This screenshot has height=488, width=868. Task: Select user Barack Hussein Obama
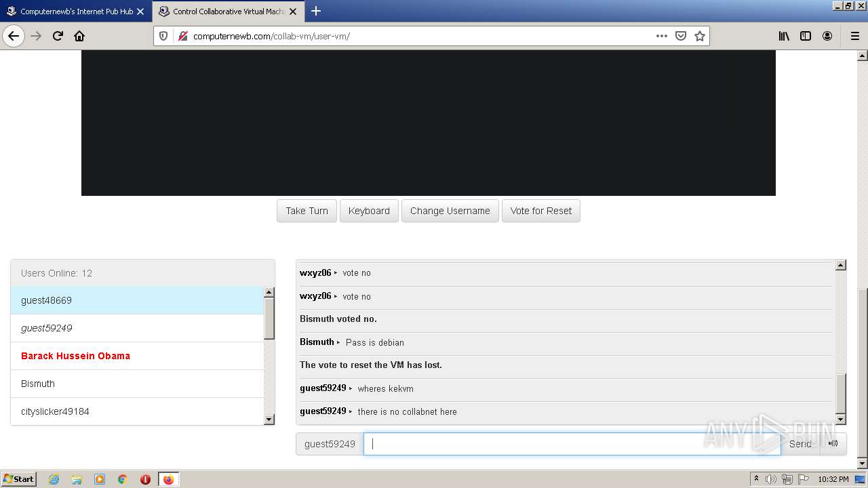pyautogui.click(x=137, y=356)
